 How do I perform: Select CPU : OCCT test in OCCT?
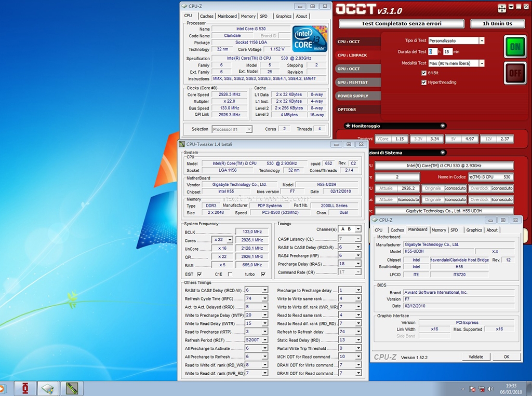coord(359,42)
